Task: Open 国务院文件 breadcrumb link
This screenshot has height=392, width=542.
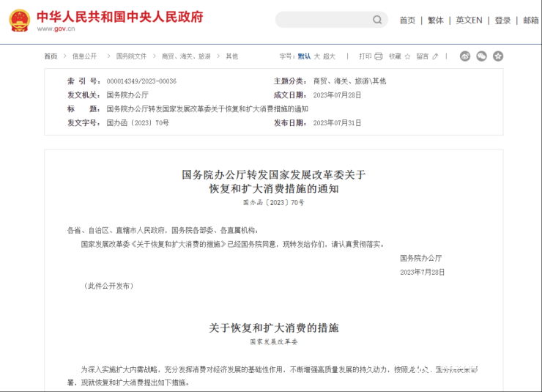Action: point(131,56)
